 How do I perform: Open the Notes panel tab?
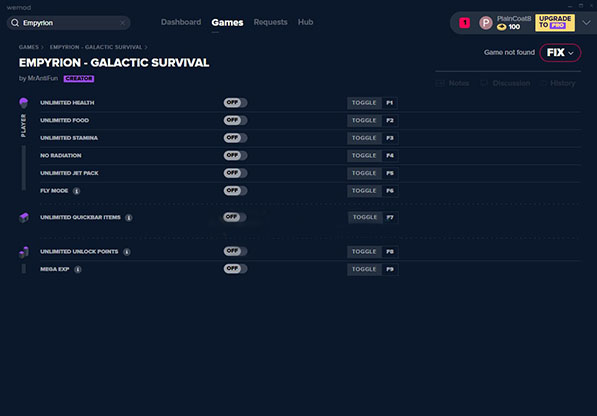click(x=452, y=83)
